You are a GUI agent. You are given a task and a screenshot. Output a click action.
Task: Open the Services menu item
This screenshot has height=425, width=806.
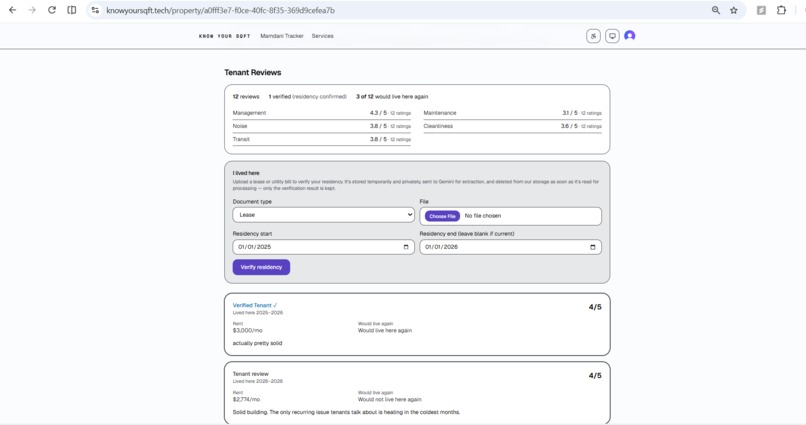coord(322,36)
